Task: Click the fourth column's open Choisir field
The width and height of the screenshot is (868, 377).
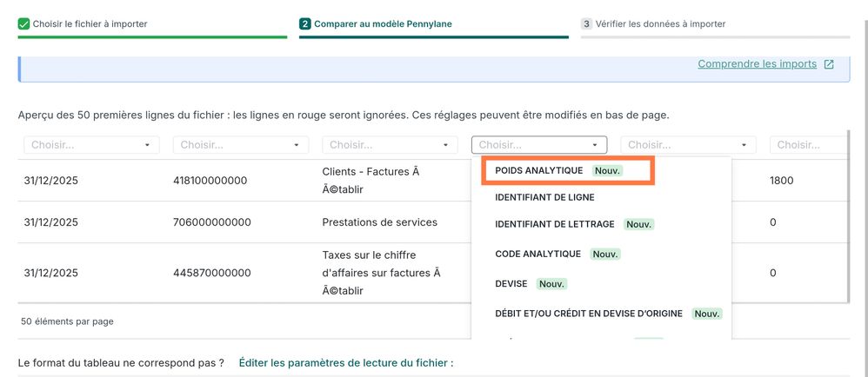Action: (x=539, y=145)
